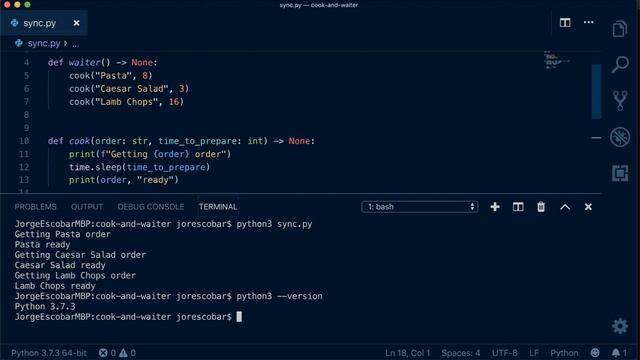Viewport: 640px width, 360px height.
Task: Open the notifications bell icon
Action: click(x=619, y=353)
